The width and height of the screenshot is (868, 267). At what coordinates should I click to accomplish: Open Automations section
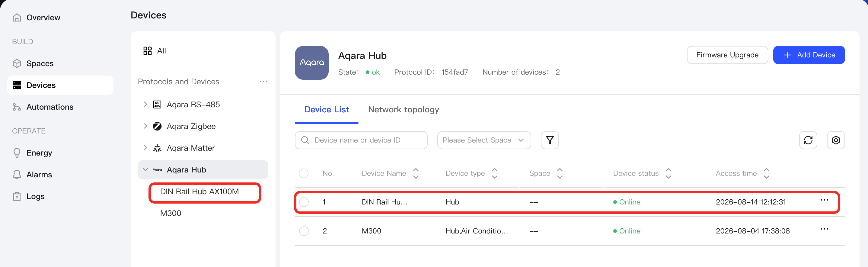(43, 107)
